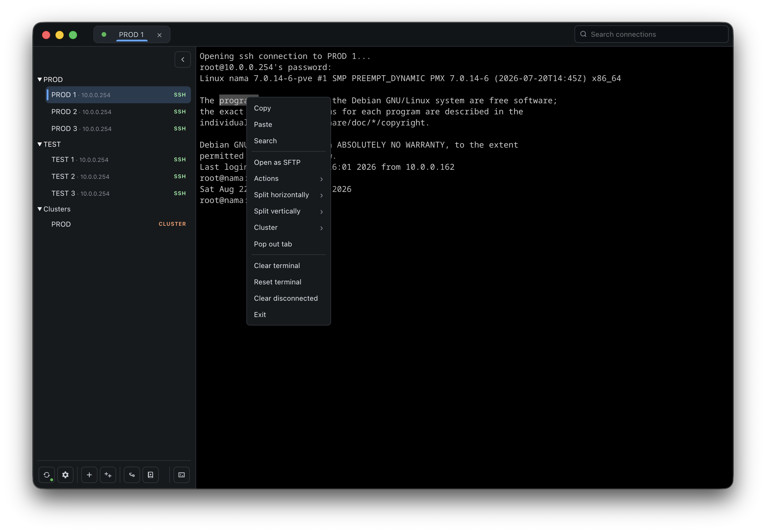Switch to the PROD 1 tab
Image resolution: width=766 pixels, height=532 pixels.
[131, 35]
